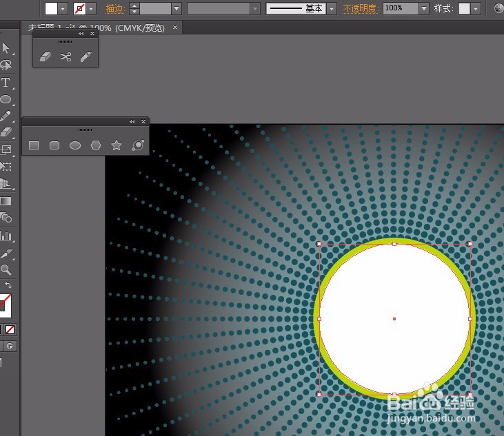Click the white circle center point
Image resolution: width=504 pixels, height=436 pixels.
394,319
